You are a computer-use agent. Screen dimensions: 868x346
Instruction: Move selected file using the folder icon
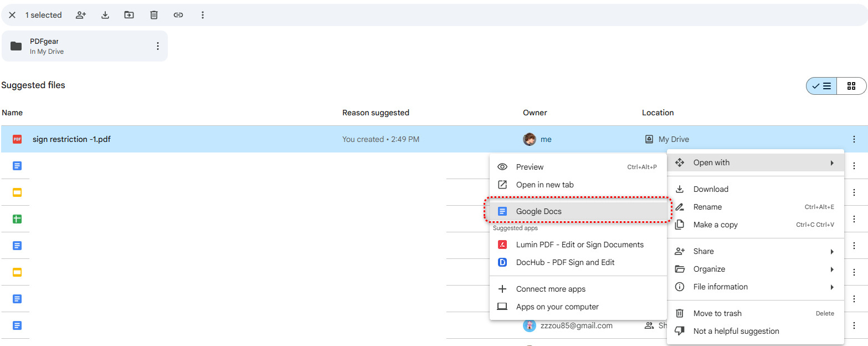[x=129, y=15]
